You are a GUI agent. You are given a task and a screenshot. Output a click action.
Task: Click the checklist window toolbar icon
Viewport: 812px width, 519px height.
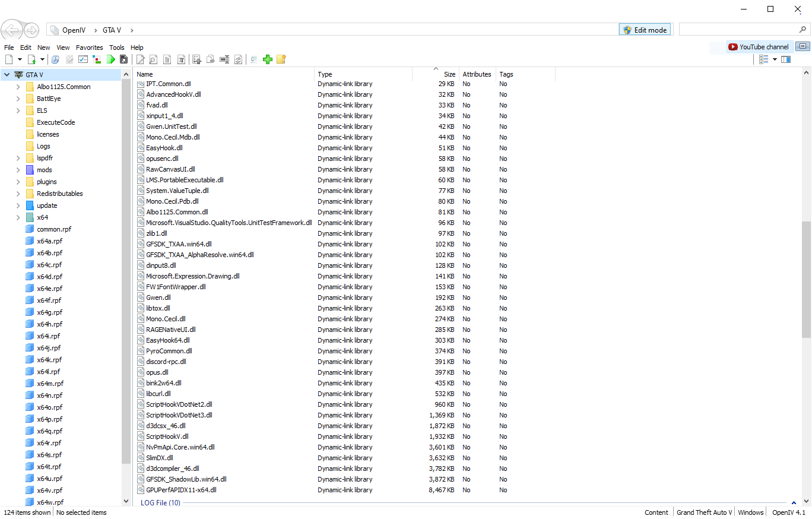83,59
